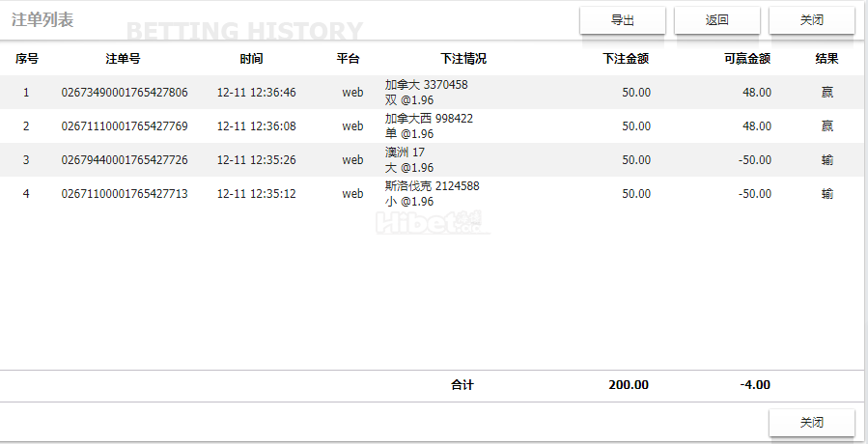Viewport: 868px width, 444px height.
Task: Select bet number 02671100001765427713
Action: click(x=125, y=194)
